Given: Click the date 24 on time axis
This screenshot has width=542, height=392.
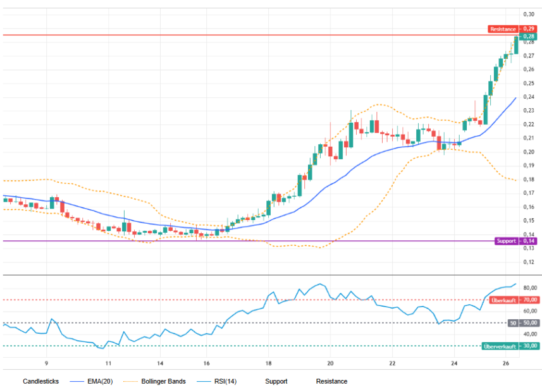Looking at the screenshot, I should point(454,364).
